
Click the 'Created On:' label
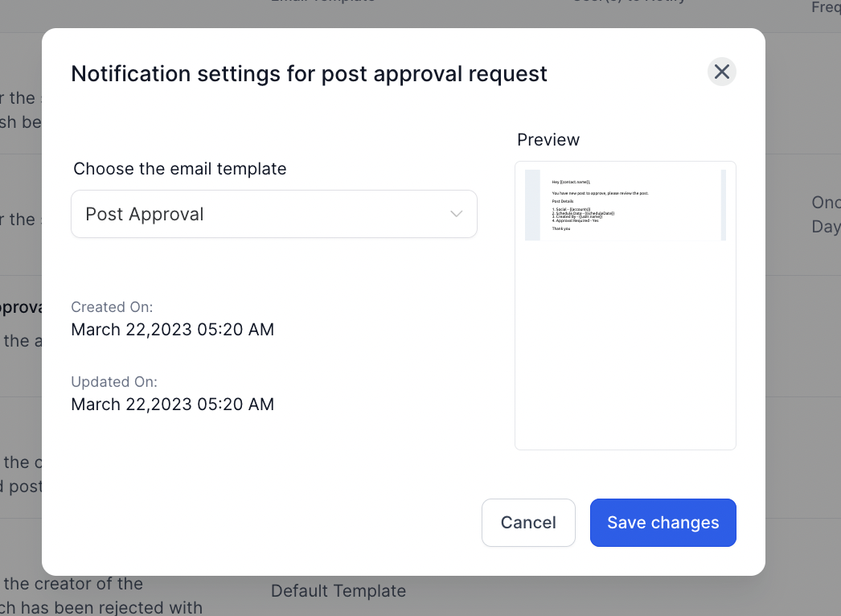(112, 307)
